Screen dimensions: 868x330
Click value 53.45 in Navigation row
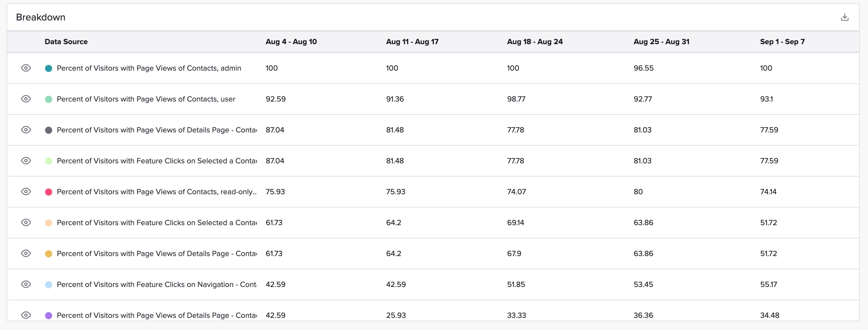click(643, 285)
